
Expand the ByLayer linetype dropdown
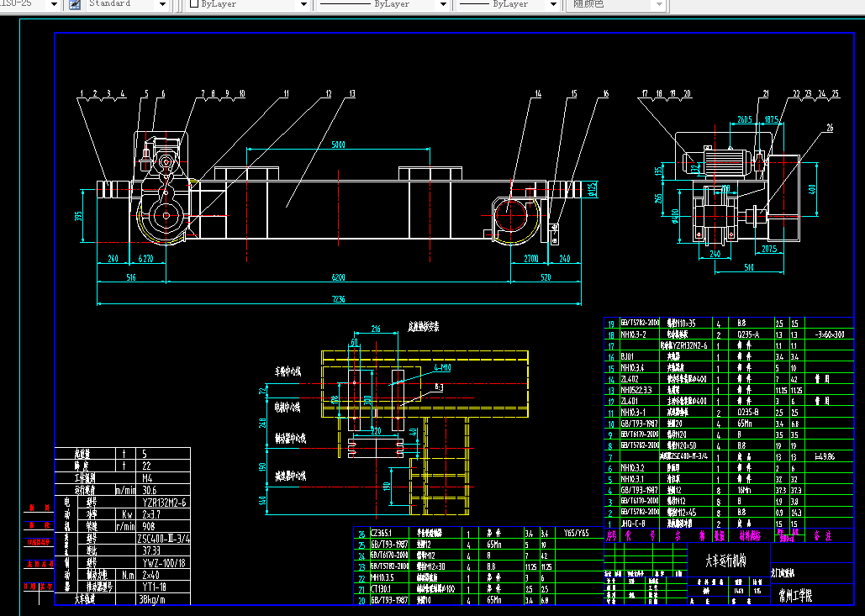442,4
